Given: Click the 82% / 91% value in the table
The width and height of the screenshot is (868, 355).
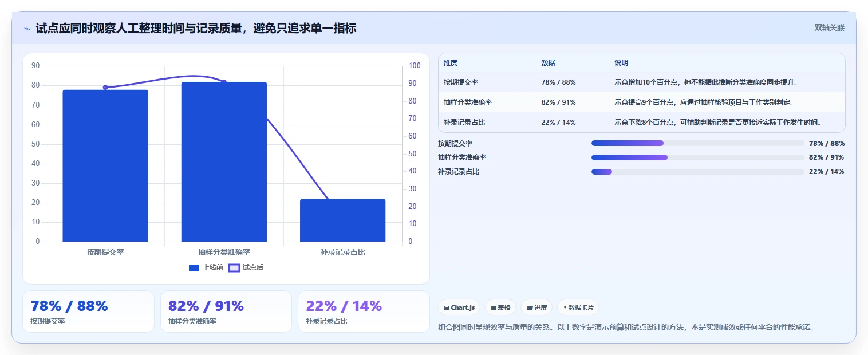Looking at the screenshot, I should [558, 102].
